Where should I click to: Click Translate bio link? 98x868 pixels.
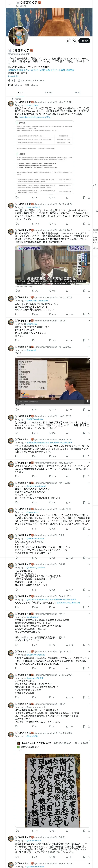click(14, 76)
